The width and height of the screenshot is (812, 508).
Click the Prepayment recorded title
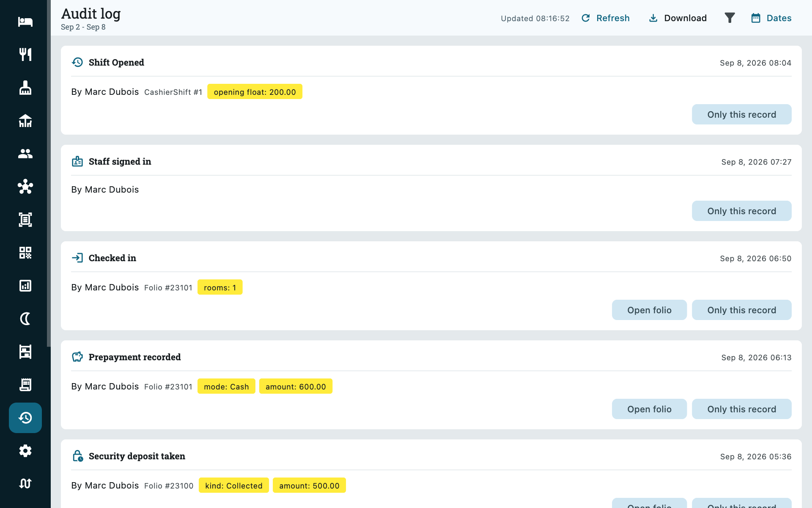(134, 357)
